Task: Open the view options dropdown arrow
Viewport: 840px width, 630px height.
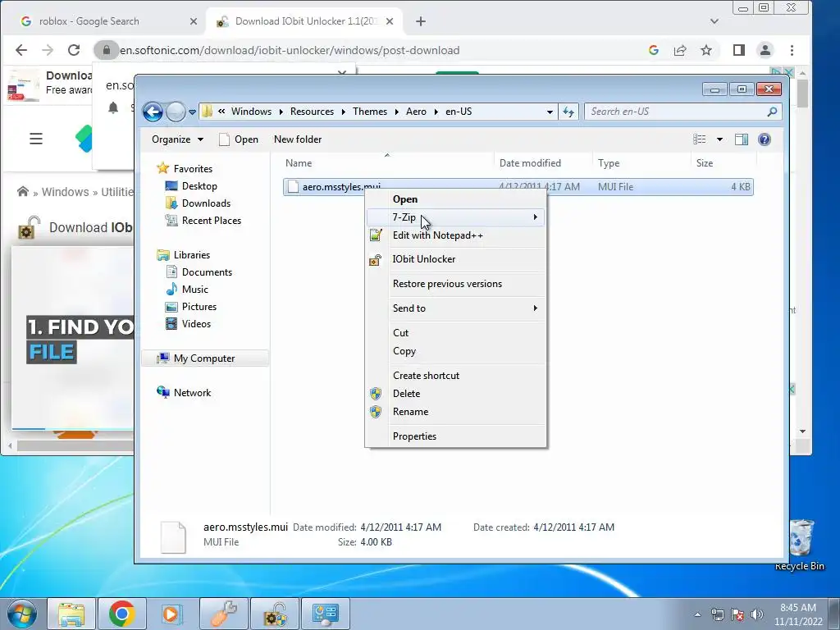Action: coord(719,139)
